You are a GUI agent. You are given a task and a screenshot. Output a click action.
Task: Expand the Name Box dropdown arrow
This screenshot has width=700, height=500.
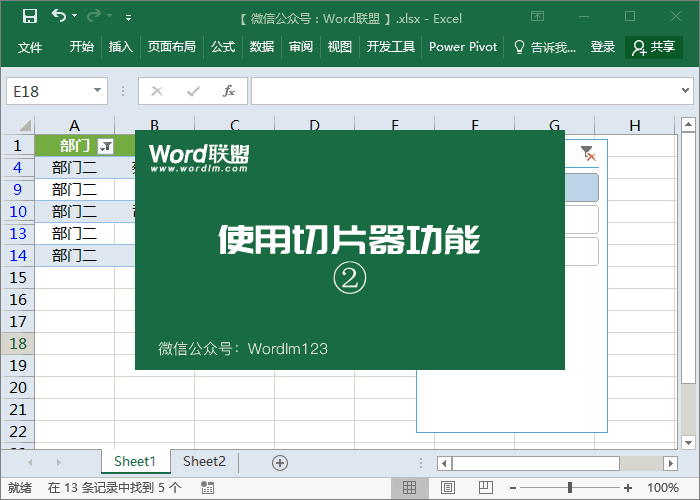pos(97,91)
